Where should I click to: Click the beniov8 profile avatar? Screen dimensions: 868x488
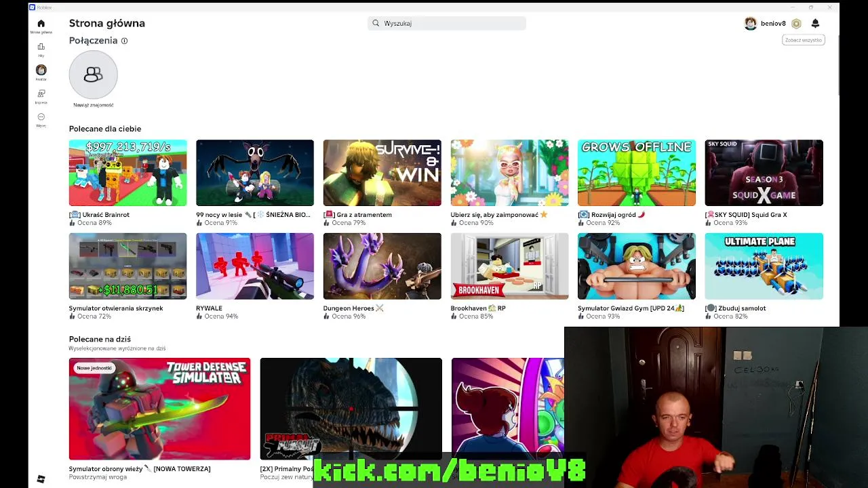(x=750, y=24)
